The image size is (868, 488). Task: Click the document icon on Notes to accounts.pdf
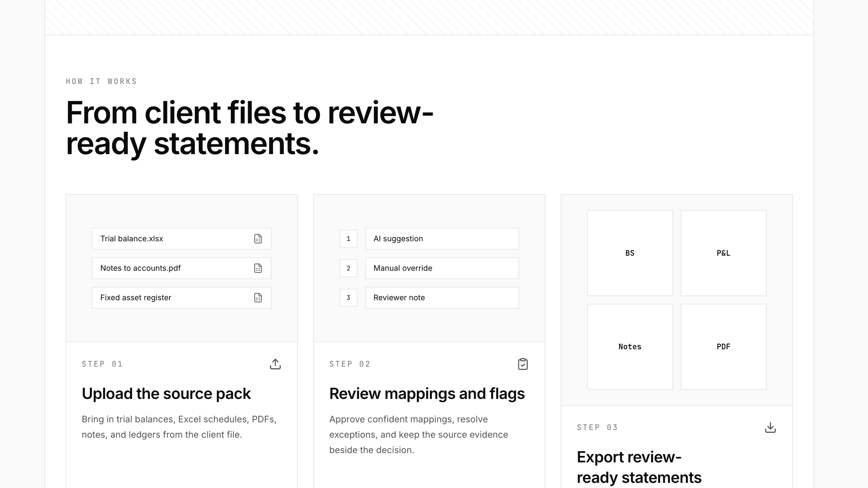pyautogui.click(x=258, y=268)
